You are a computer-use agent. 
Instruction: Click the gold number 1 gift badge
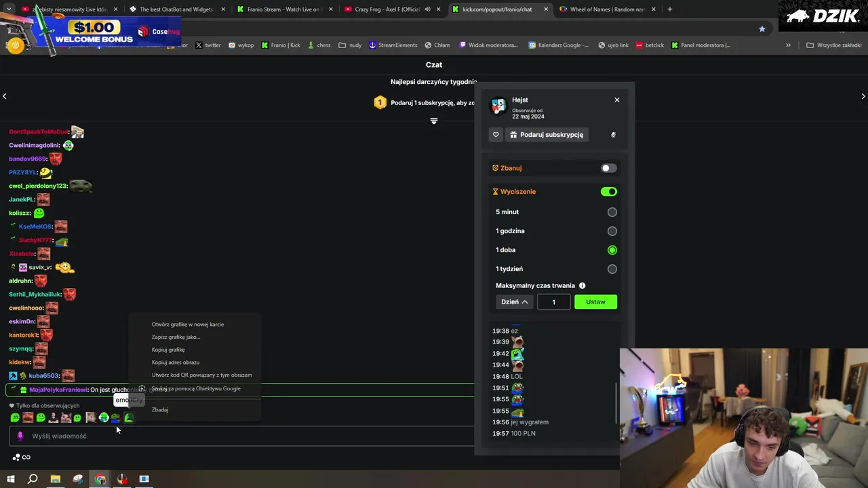[x=380, y=103]
